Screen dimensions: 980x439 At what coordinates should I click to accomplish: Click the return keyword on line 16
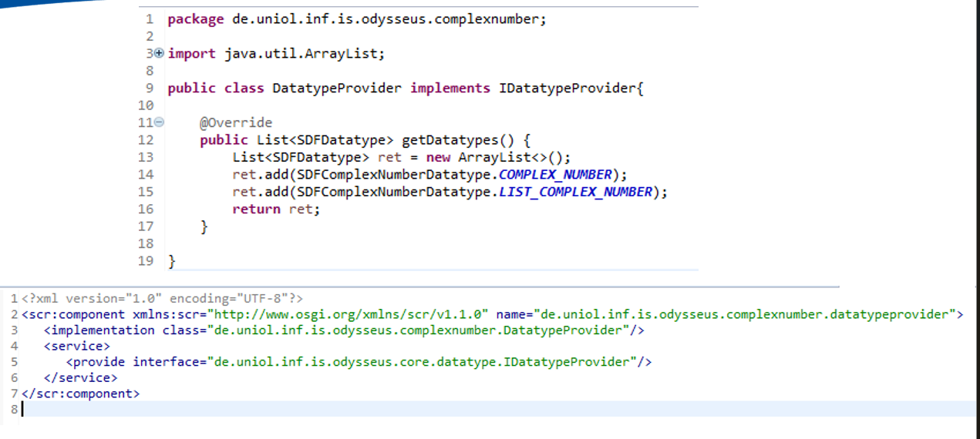[x=256, y=209]
